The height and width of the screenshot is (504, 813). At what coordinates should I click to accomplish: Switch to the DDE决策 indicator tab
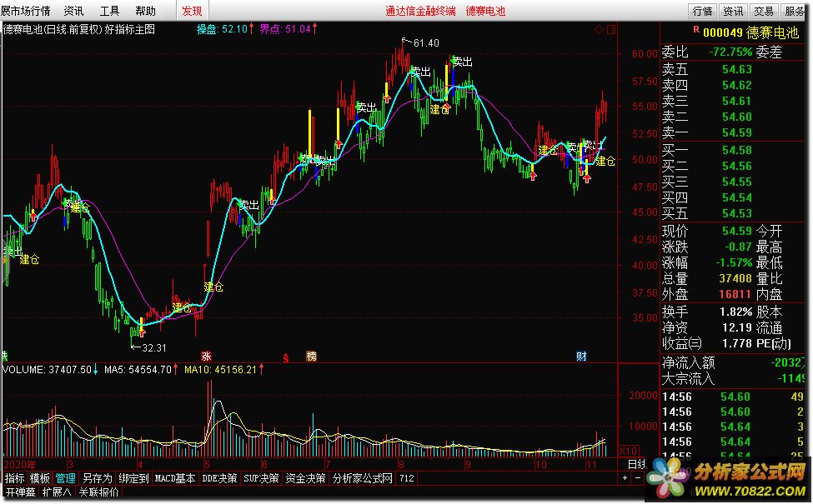tap(219, 478)
